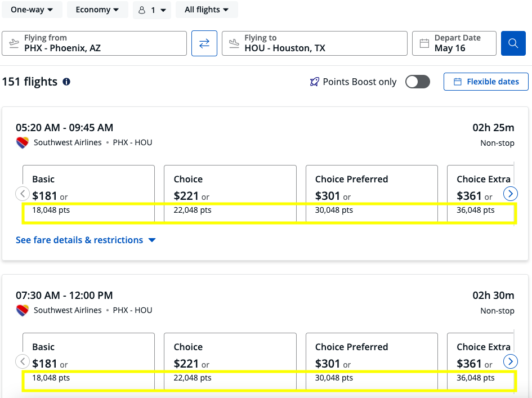Image resolution: width=532 pixels, height=398 pixels.
Task: Open the Economy fare class dropdown
Action: pos(97,10)
